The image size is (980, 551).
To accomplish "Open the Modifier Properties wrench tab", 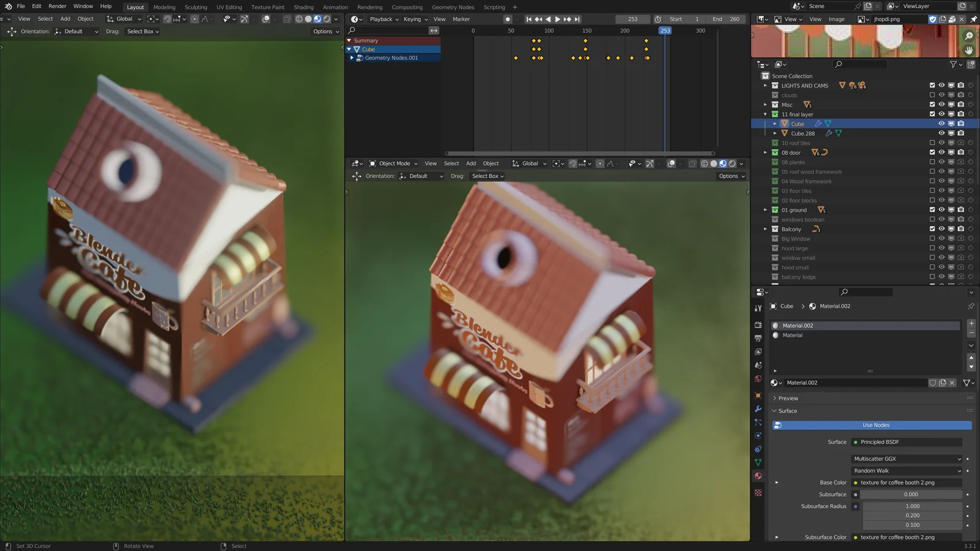I will click(758, 409).
